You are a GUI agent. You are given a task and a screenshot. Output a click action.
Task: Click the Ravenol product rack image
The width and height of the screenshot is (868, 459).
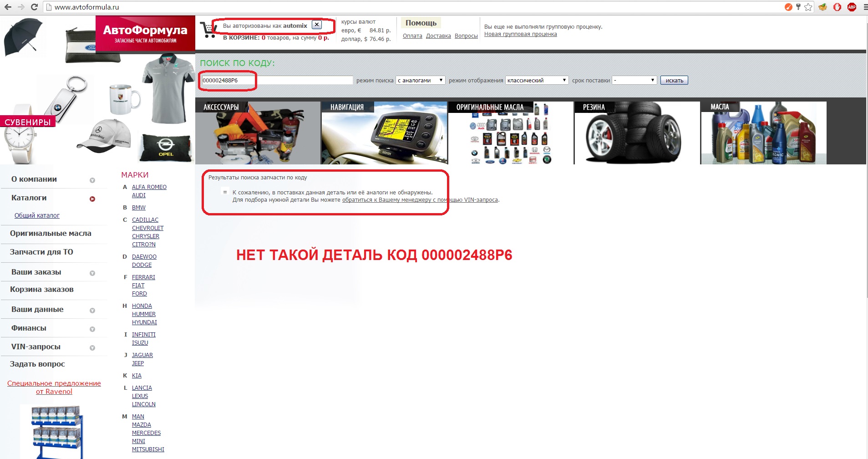(57, 432)
